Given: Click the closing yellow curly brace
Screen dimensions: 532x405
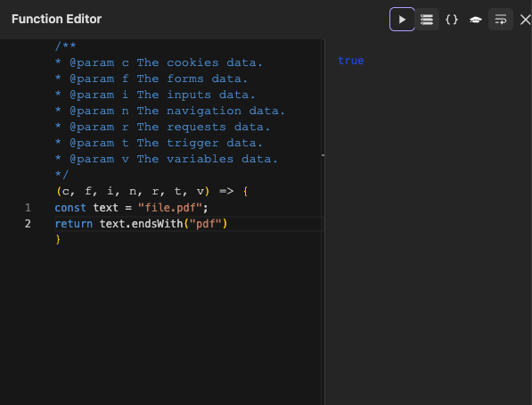Looking at the screenshot, I should pos(58,240).
